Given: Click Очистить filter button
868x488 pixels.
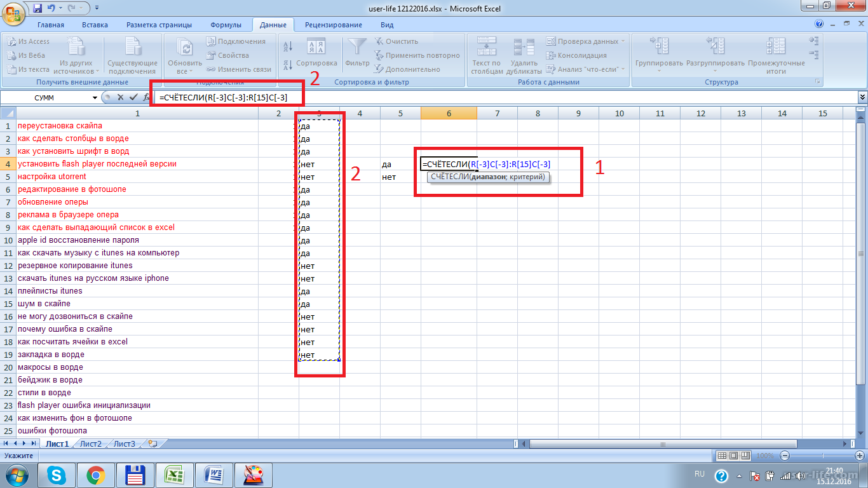Looking at the screenshot, I should (x=396, y=41).
